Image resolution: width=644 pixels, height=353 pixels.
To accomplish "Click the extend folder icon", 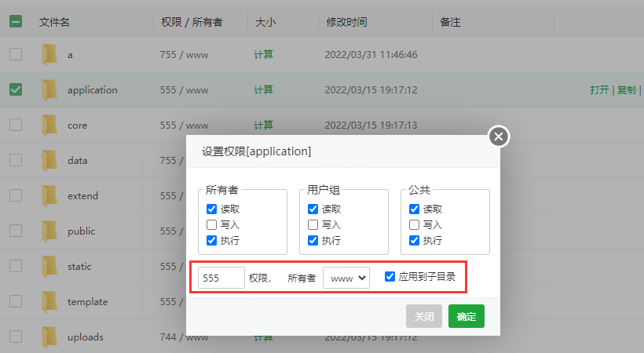I will [x=50, y=195].
